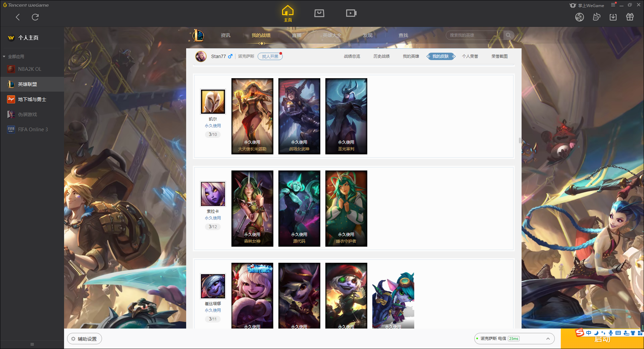Open the snow festival limited Tristana skin

pyautogui.click(x=252, y=296)
